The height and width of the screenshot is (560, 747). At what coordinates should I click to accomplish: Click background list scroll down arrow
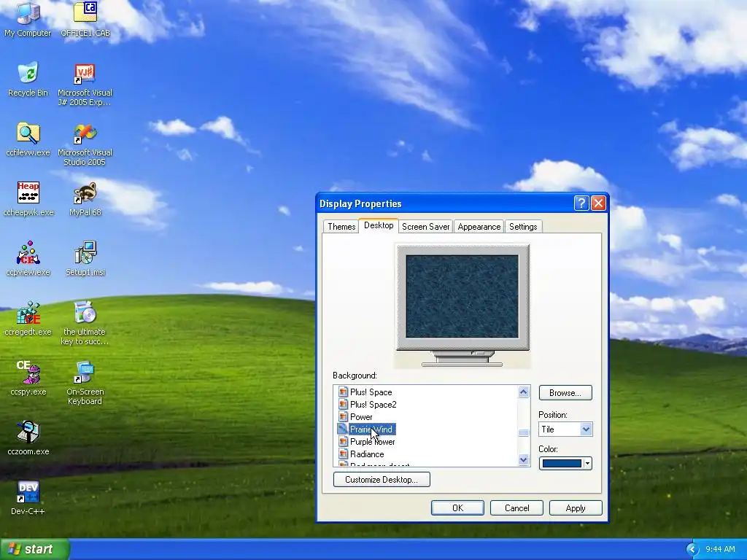[524, 459]
